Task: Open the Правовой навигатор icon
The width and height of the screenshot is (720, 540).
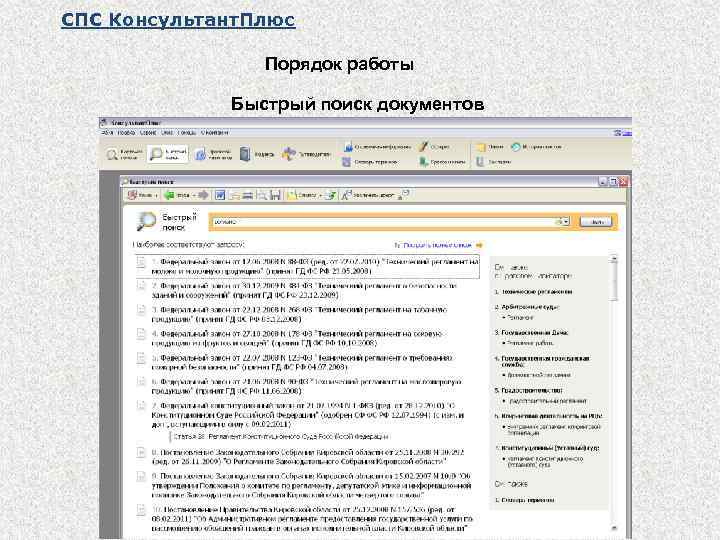Action: [x=200, y=154]
